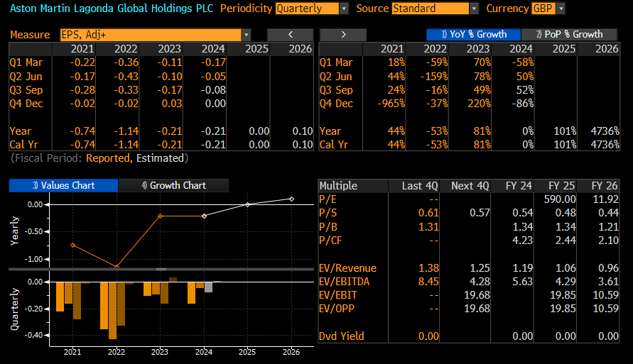Select Year 2026 estimated EPS 0.10

point(303,131)
